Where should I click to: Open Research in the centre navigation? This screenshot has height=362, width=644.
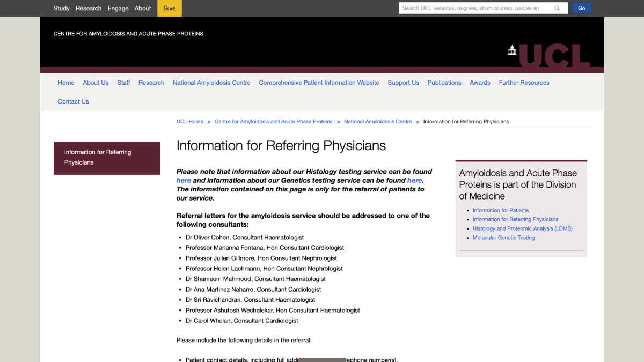[x=151, y=83]
